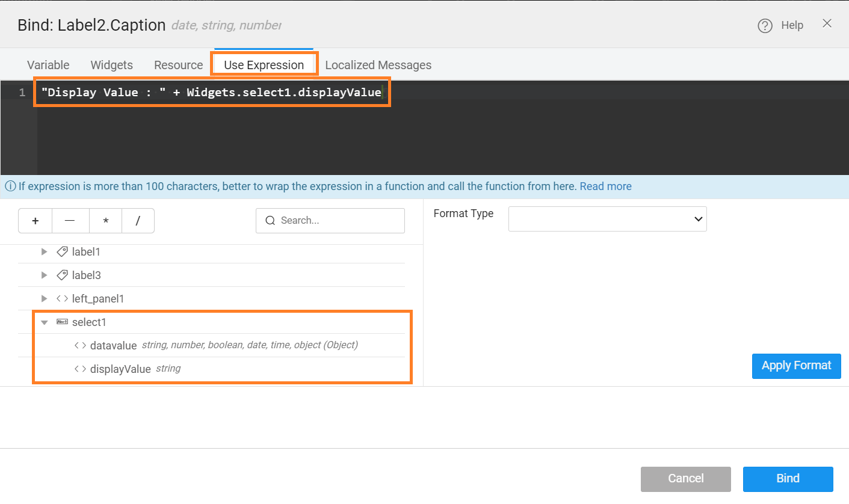Viewport: 849px width, 504px height.
Task: Click the addition operator icon
Action: tap(35, 221)
